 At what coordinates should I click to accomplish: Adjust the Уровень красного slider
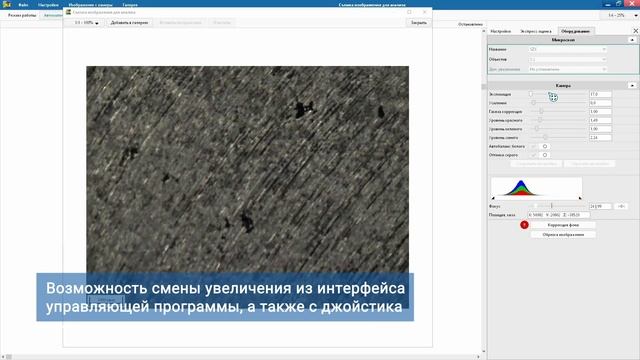pos(558,120)
